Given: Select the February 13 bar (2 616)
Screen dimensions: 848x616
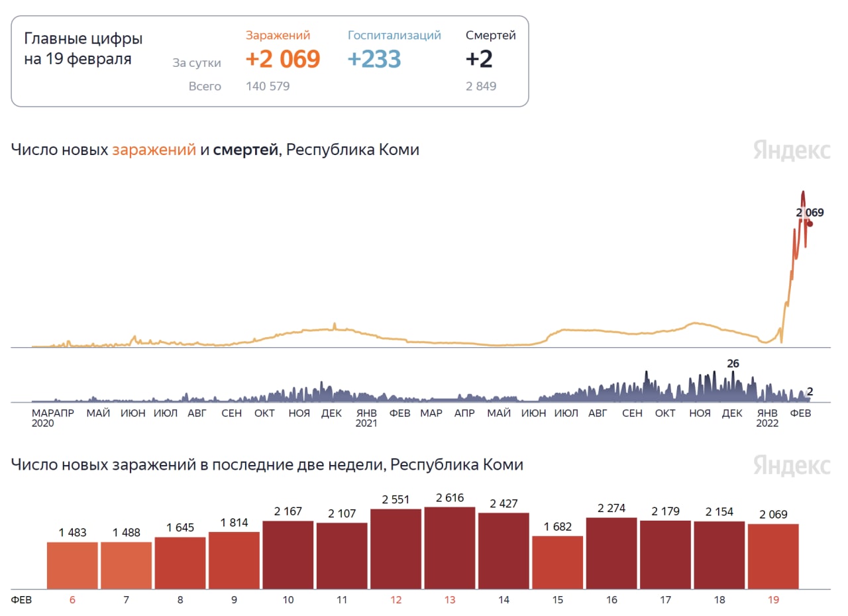Looking at the screenshot, I should click(x=450, y=548).
